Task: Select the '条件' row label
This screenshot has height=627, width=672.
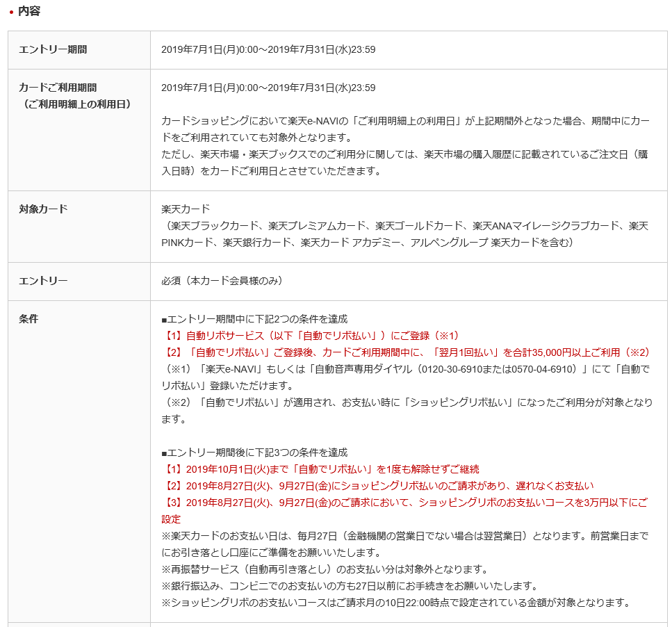Action: pos(28,319)
